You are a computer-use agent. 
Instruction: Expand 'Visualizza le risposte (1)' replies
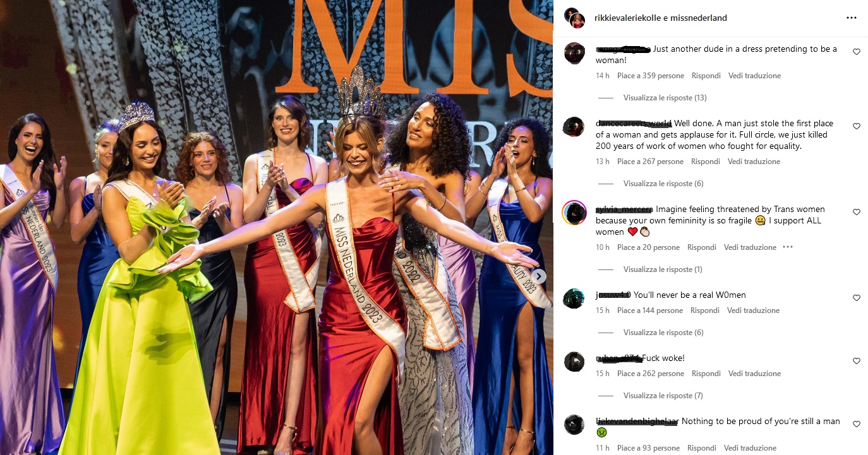(x=663, y=269)
